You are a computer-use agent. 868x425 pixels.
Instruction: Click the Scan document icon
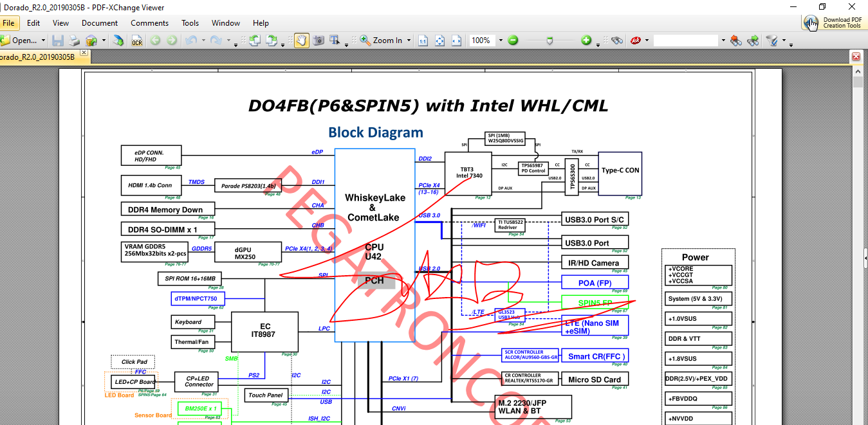(118, 40)
